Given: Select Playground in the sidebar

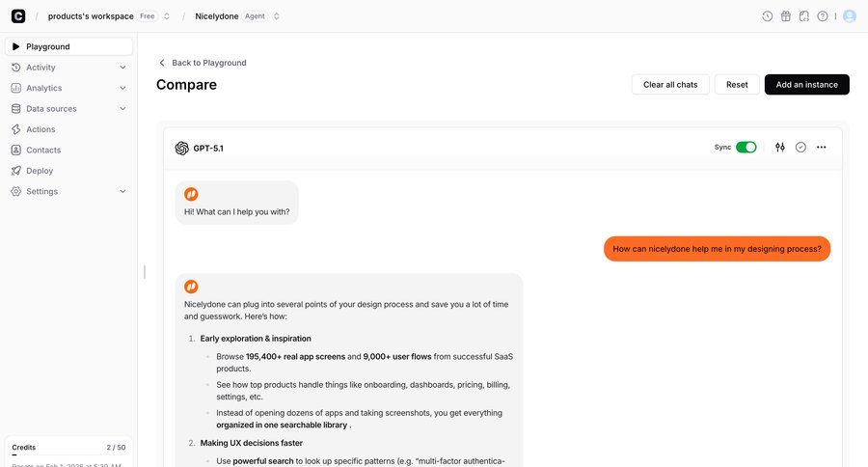Looking at the screenshot, I should tap(68, 46).
